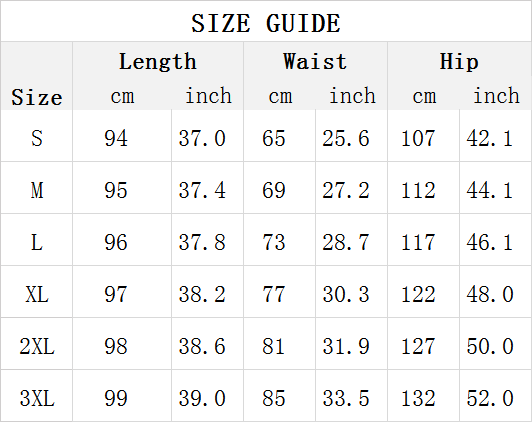Image resolution: width=532 pixels, height=422 pixels.
Task: Click the 52.0 inch hip cell
Action: 490,398
